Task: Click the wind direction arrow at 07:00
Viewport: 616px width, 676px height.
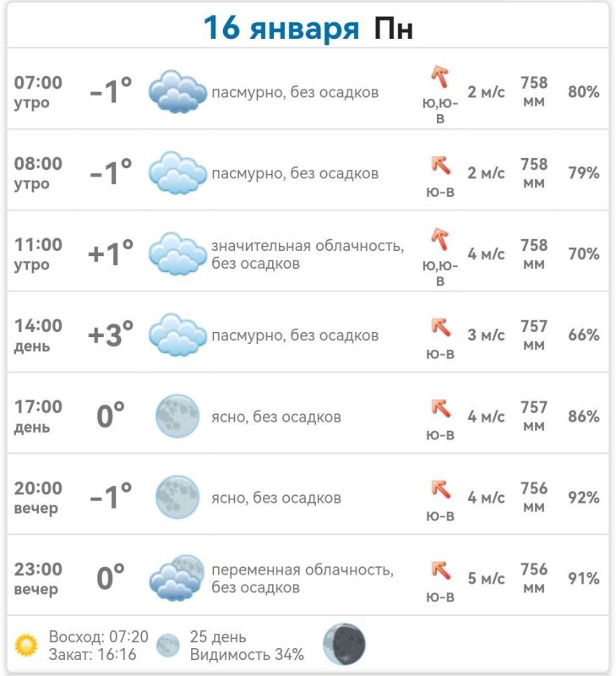Action: [440, 76]
